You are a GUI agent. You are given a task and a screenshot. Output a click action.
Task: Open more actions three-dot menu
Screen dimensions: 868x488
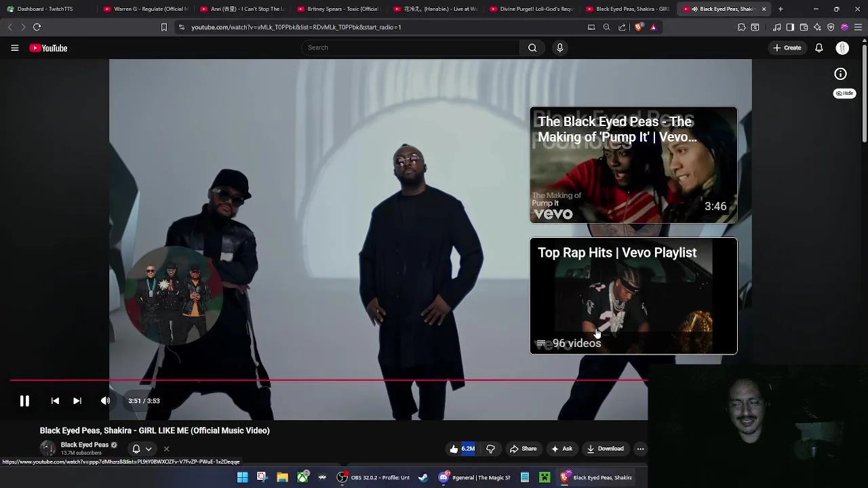click(640, 449)
